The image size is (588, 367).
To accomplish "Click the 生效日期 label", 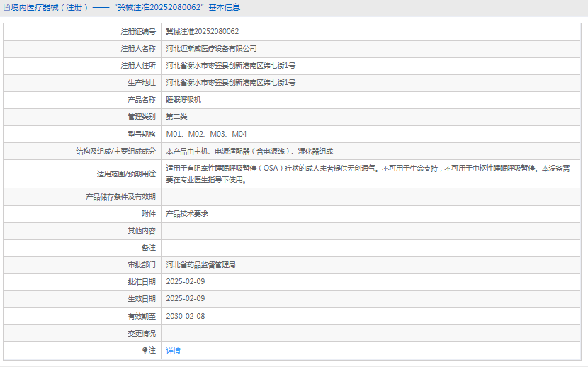I will (142, 299).
